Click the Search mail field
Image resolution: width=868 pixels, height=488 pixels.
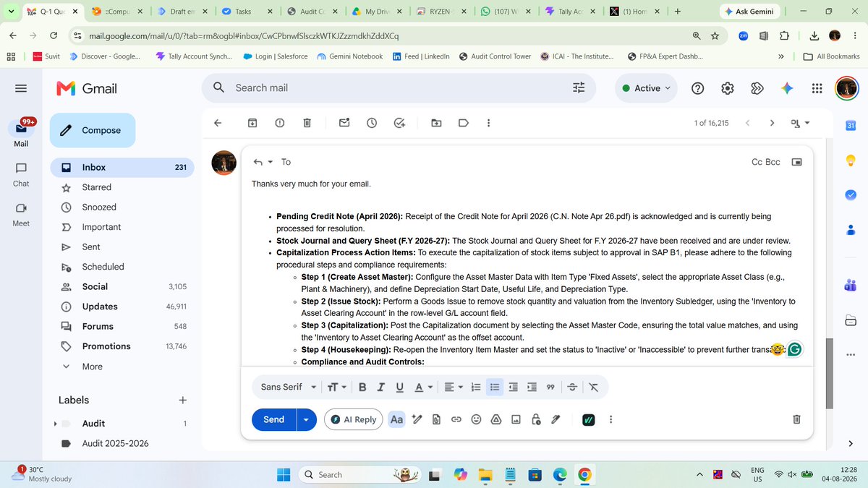399,88
